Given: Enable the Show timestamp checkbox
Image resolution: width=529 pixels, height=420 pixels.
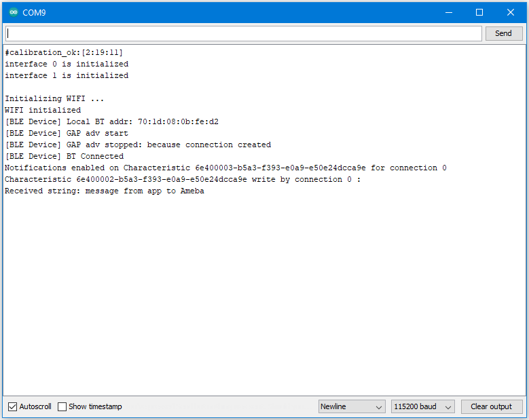Looking at the screenshot, I should point(62,406).
